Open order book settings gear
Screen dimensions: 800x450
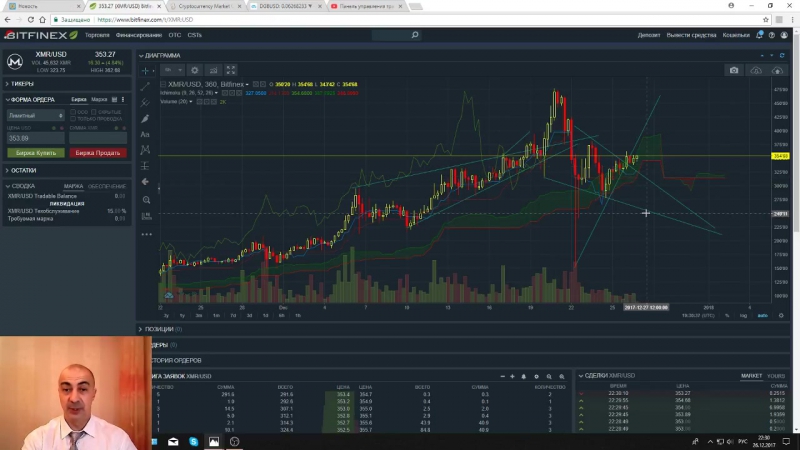point(536,377)
